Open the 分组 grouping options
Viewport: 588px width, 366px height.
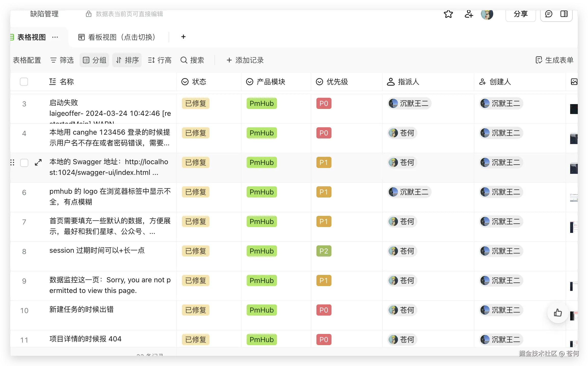95,60
